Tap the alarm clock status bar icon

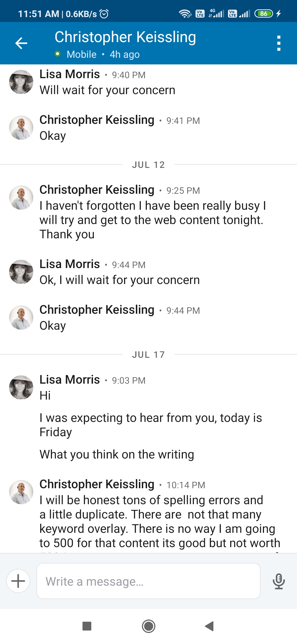tap(104, 13)
